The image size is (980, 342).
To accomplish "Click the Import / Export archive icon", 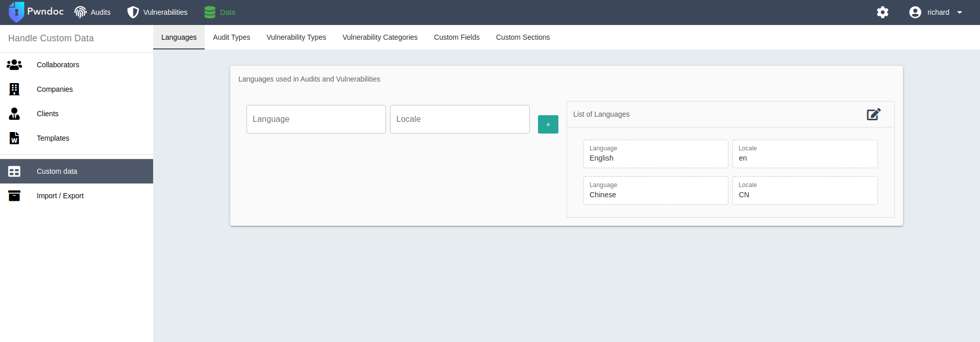I will point(14,196).
